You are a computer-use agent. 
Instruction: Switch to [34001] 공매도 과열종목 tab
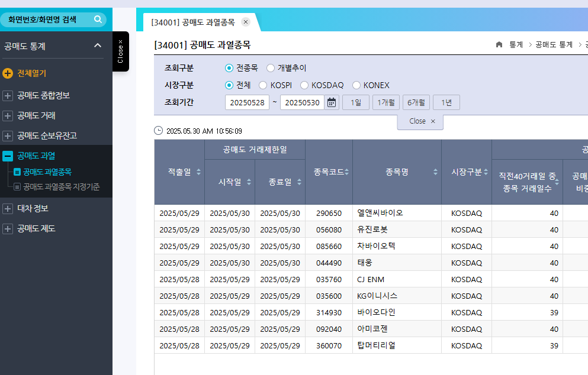point(193,22)
